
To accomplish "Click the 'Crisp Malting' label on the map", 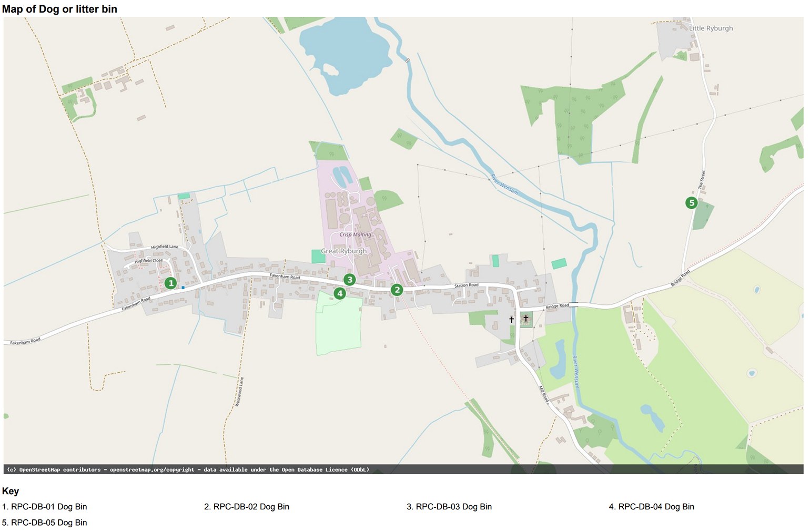I will point(355,234).
